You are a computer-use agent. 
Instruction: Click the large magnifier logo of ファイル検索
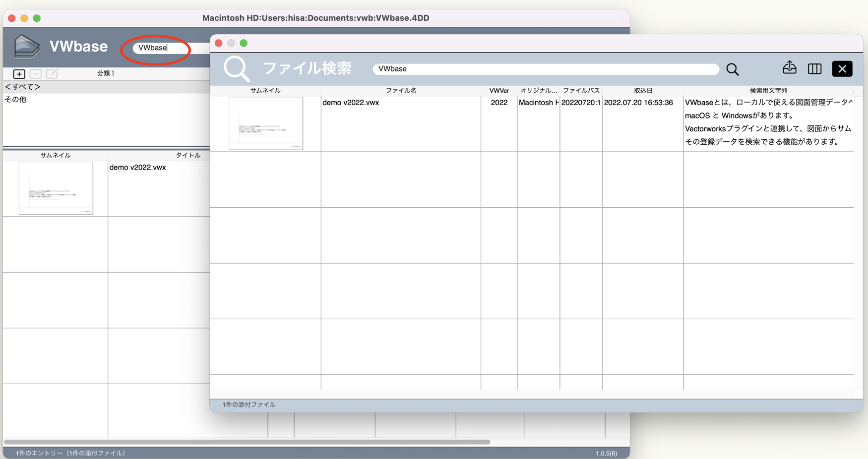(x=237, y=68)
